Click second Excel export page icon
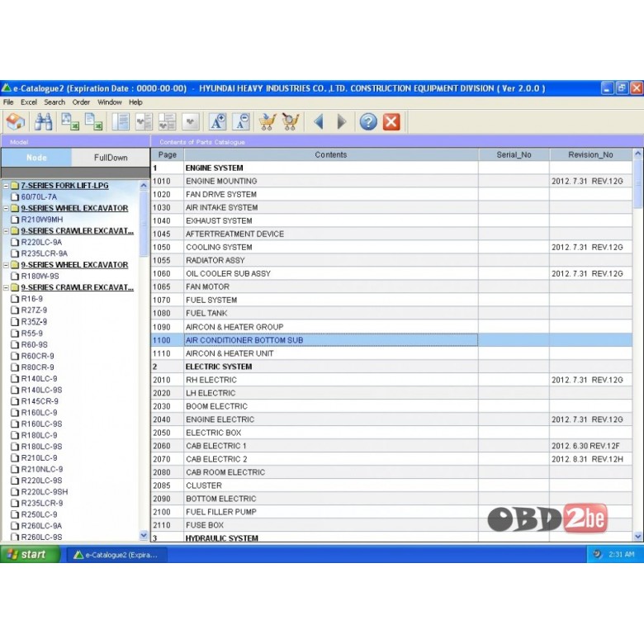The image size is (644, 644). coord(93,122)
